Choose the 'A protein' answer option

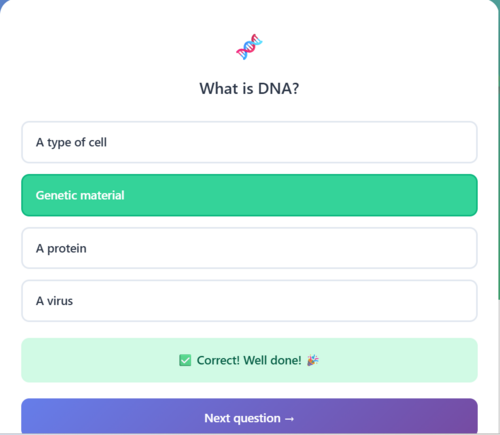point(249,248)
